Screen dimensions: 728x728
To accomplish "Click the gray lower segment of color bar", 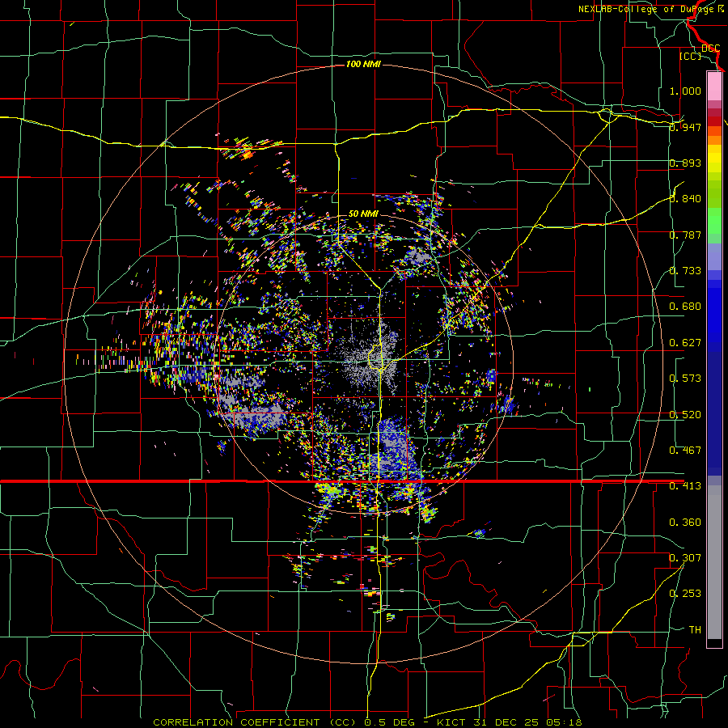I will point(714,562).
